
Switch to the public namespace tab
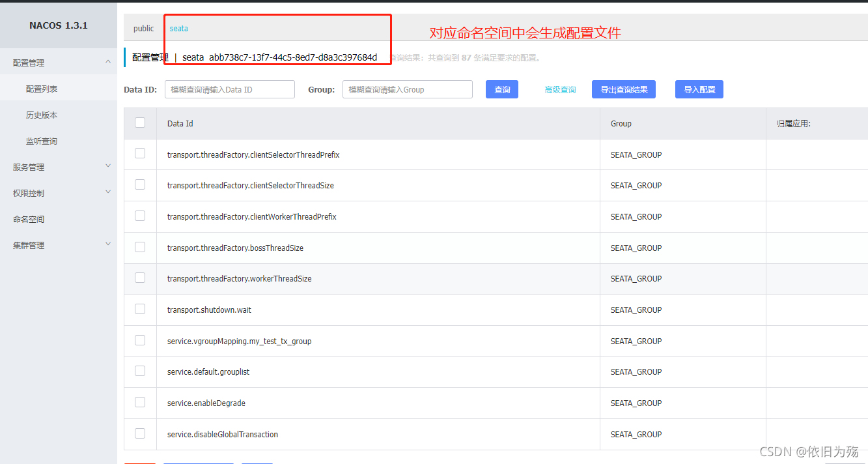coord(144,29)
